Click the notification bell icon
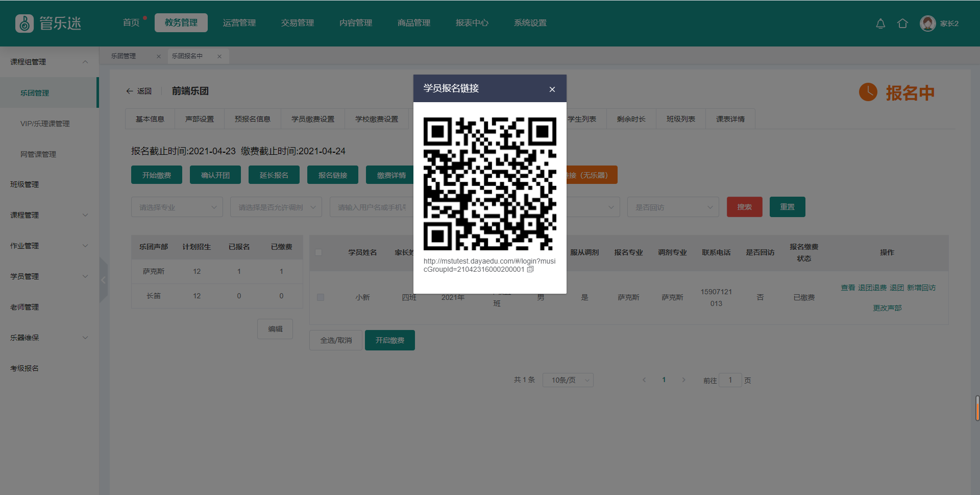Viewport: 980px width, 495px height. (880, 23)
